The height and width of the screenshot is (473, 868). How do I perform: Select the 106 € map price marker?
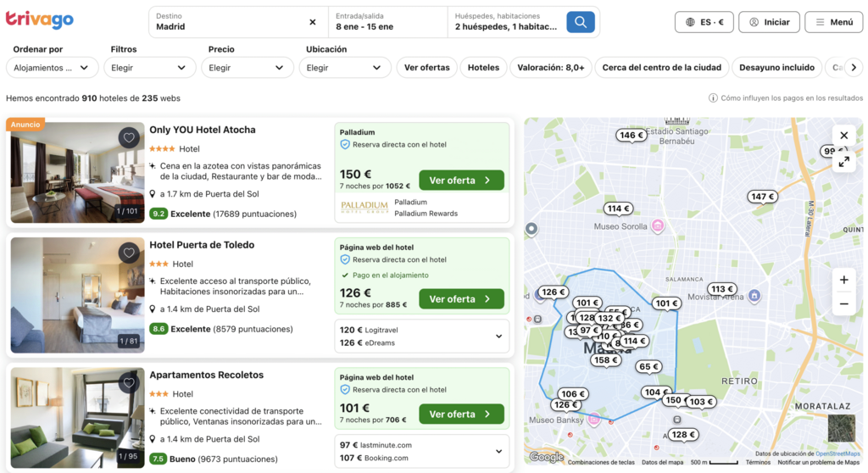[572, 394]
